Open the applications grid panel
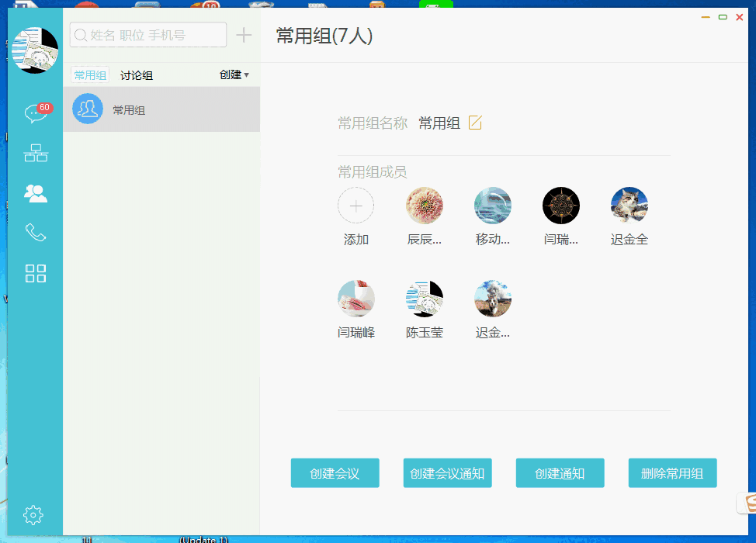The width and height of the screenshot is (756, 543). [x=34, y=273]
